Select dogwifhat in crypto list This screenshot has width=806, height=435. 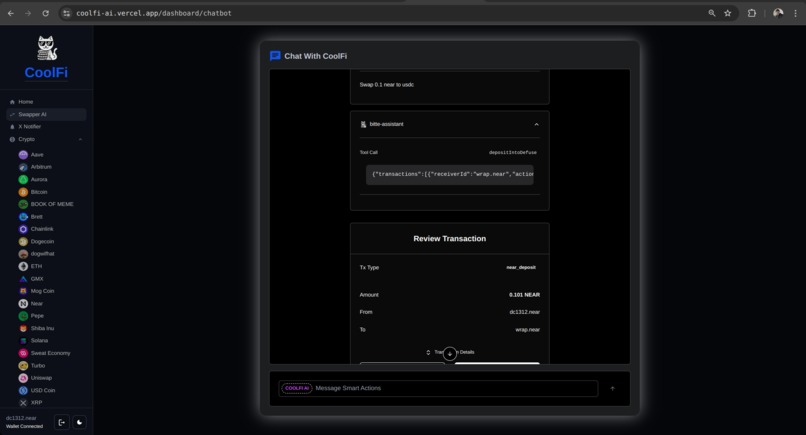coord(42,253)
